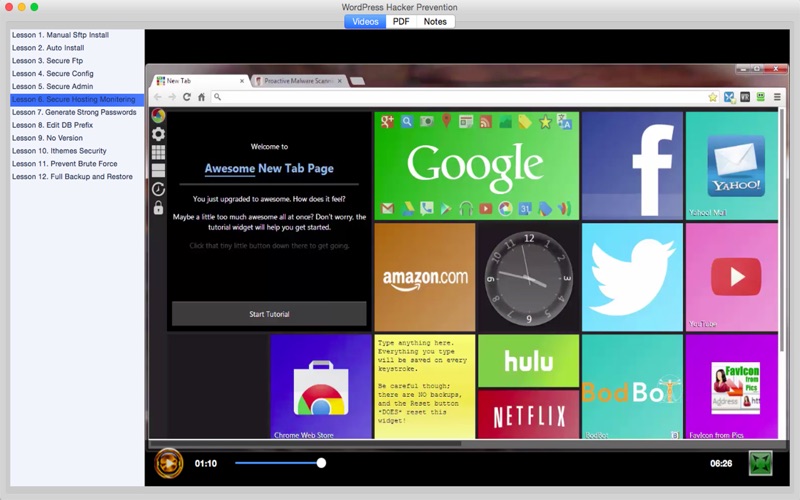This screenshot has width=800, height=500.
Task: Click the camera icon in Google tile
Action: (x=427, y=121)
